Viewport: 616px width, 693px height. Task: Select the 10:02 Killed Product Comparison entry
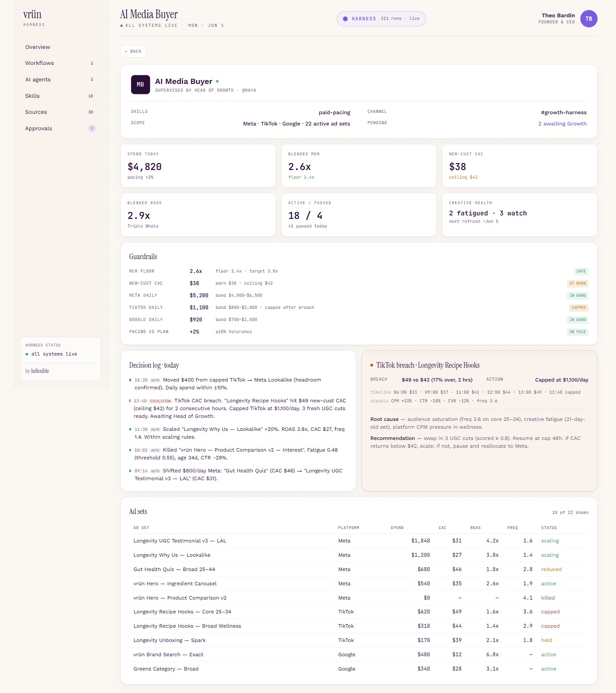coord(238,454)
